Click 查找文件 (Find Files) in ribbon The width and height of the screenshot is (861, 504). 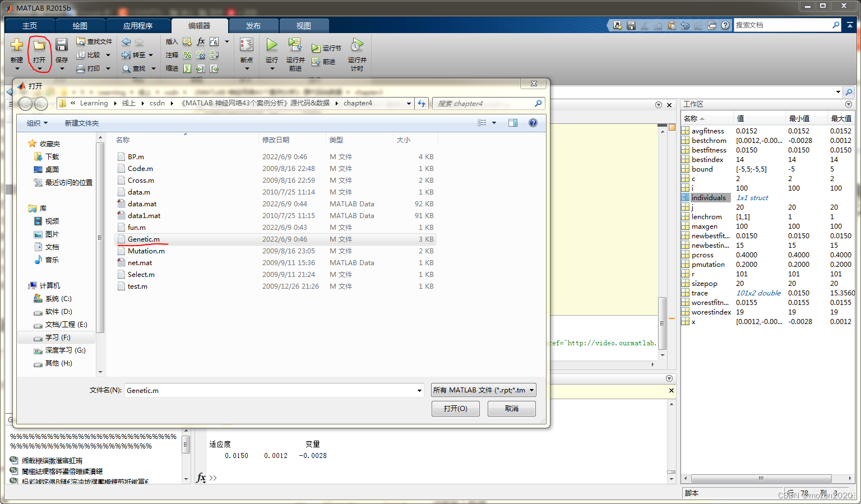point(94,41)
